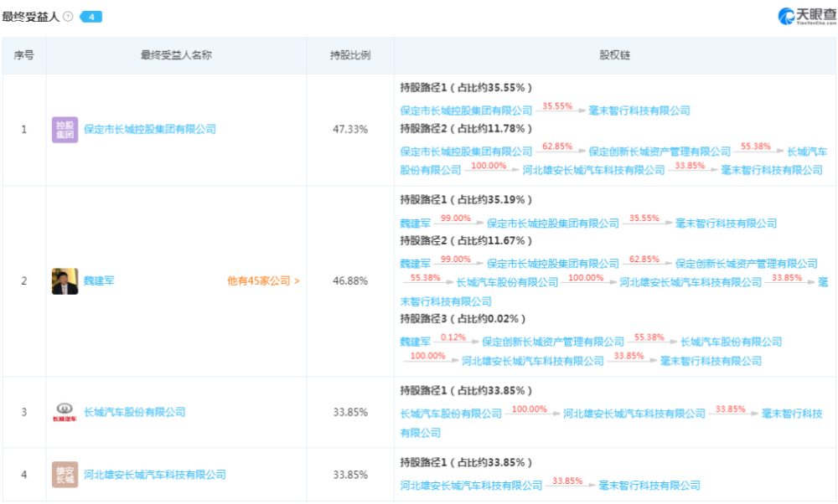Click 最终受益人名称 column header
The image size is (838, 504).
(x=176, y=55)
